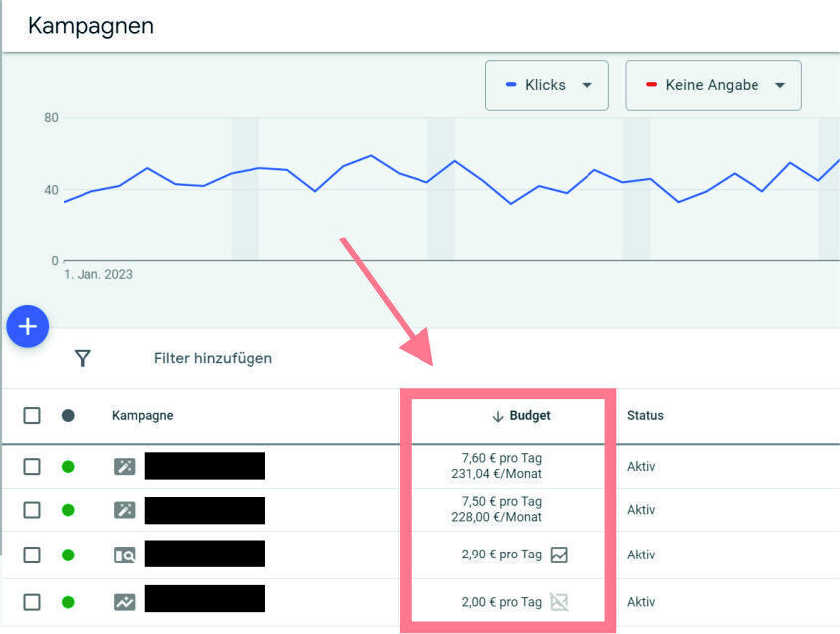Toggle the select-all campaigns checkbox
The width and height of the screenshot is (840, 634).
[31, 415]
